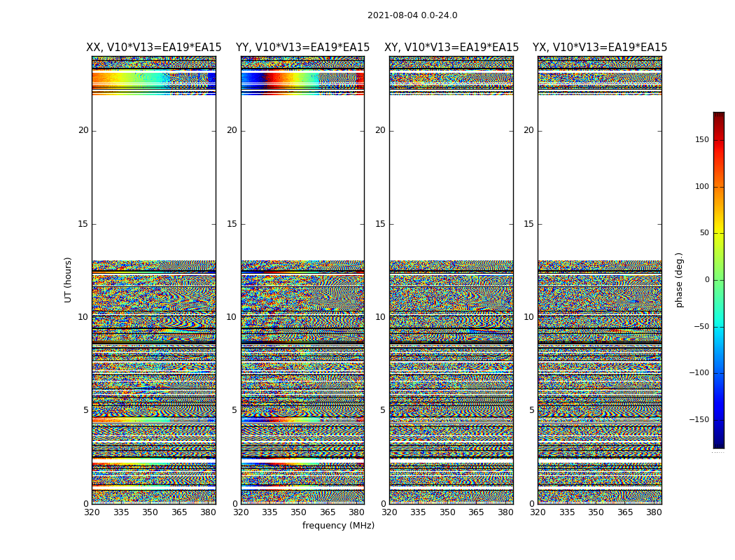Click x-axis tick 335 under YY panel
The width and height of the screenshot is (735, 560).
[x=269, y=512]
